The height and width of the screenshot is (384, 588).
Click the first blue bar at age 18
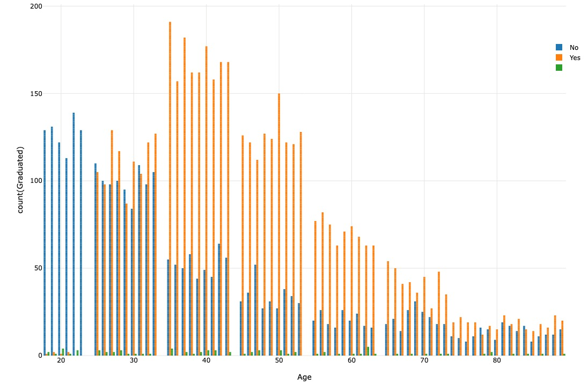coord(45,242)
